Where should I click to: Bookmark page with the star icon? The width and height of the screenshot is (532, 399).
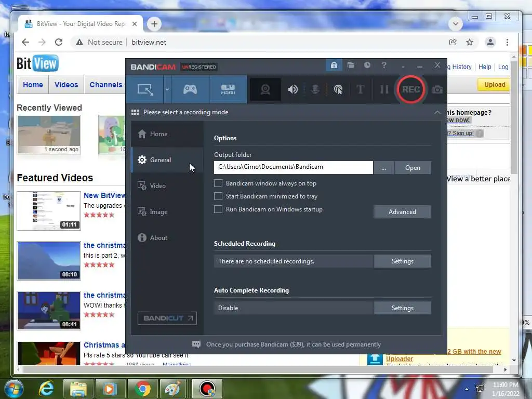pyautogui.click(x=470, y=42)
